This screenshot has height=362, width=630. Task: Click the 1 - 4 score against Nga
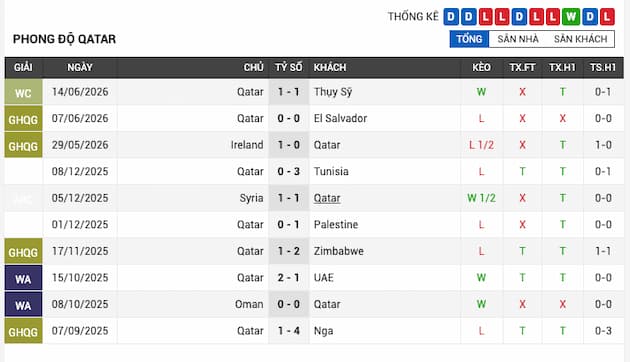coord(288,331)
